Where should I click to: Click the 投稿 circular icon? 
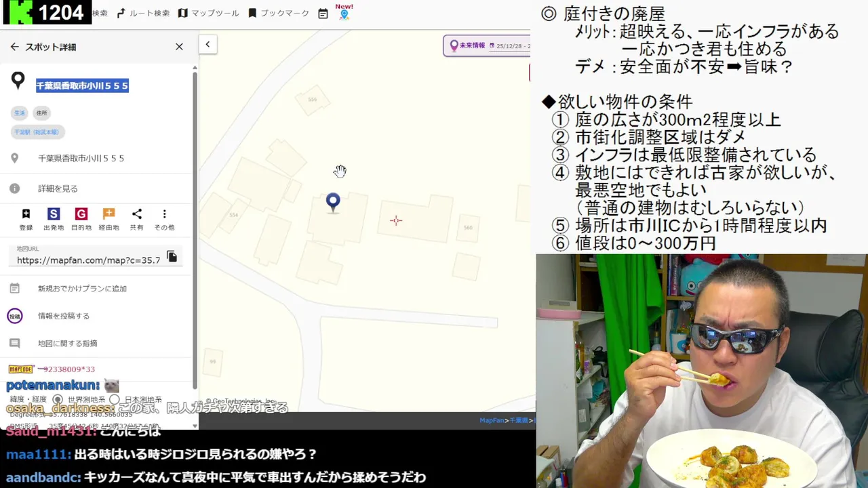pyautogui.click(x=15, y=316)
